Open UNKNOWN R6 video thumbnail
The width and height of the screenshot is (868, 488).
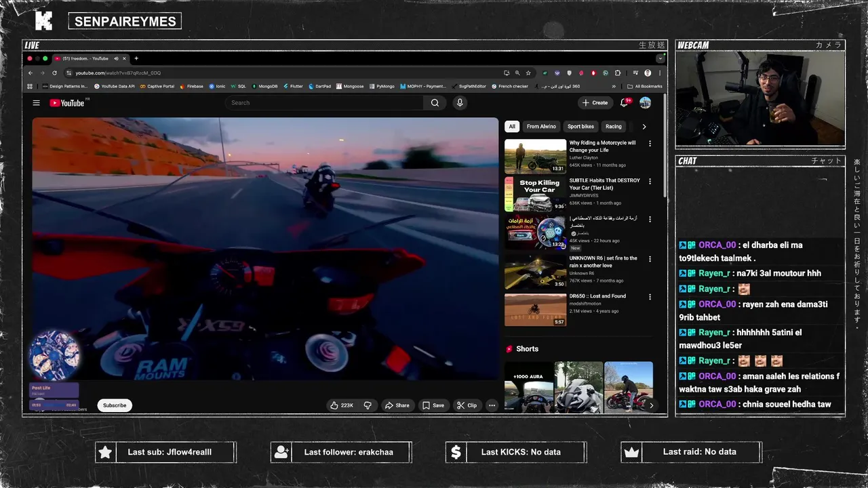535,272
